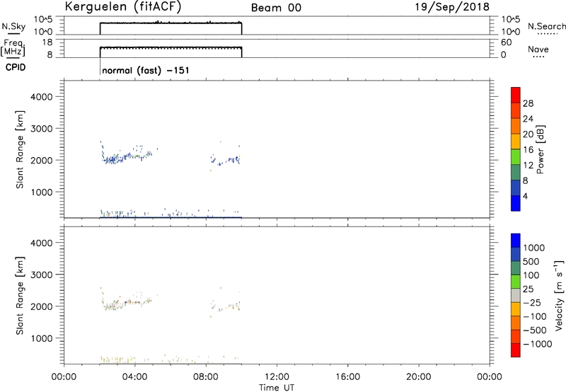Click the "12:00" time tick label
This screenshot has height=392, width=566.
[277, 377]
